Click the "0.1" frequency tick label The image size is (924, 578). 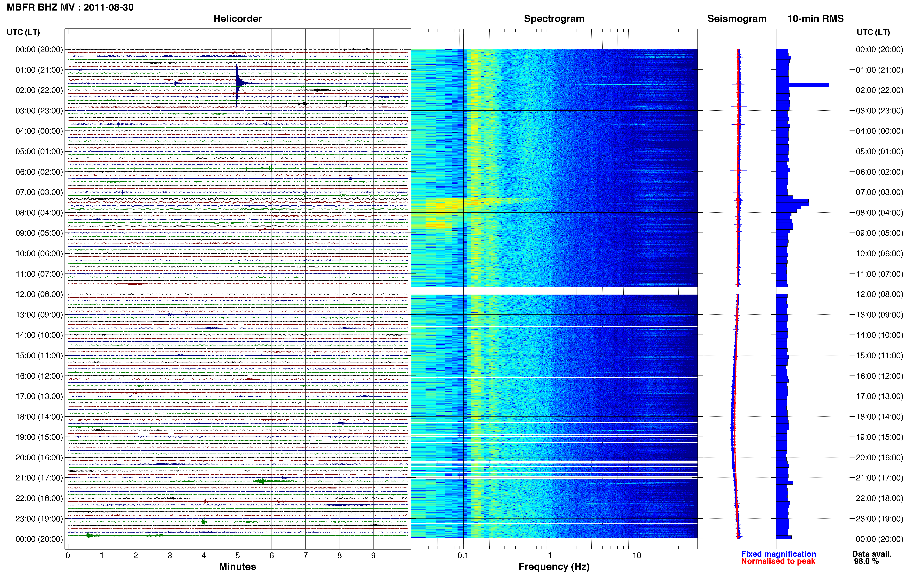click(463, 555)
